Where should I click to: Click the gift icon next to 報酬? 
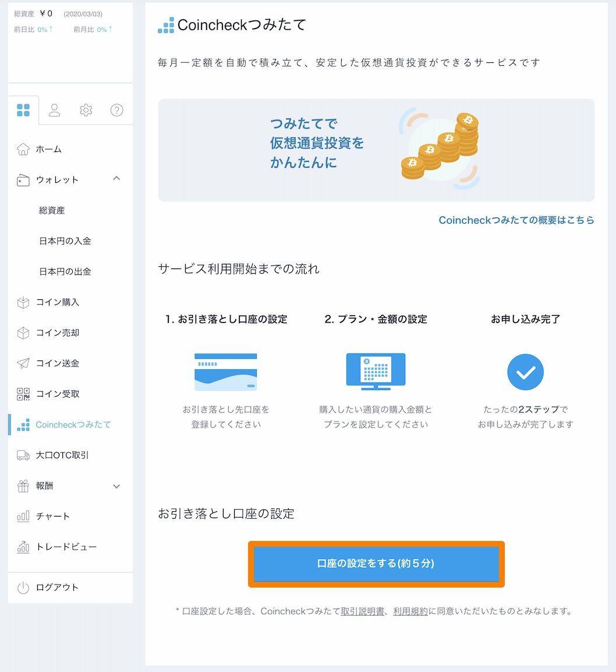23,486
